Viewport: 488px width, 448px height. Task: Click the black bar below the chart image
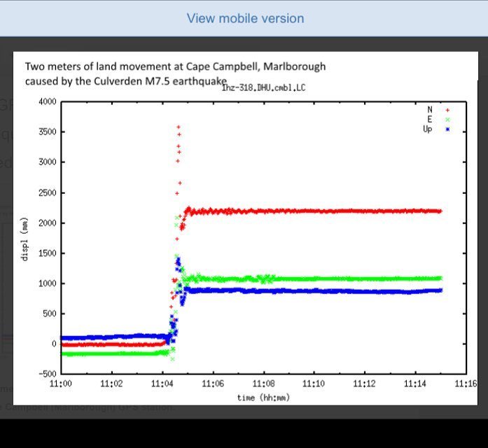pyautogui.click(x=244, y=434)
